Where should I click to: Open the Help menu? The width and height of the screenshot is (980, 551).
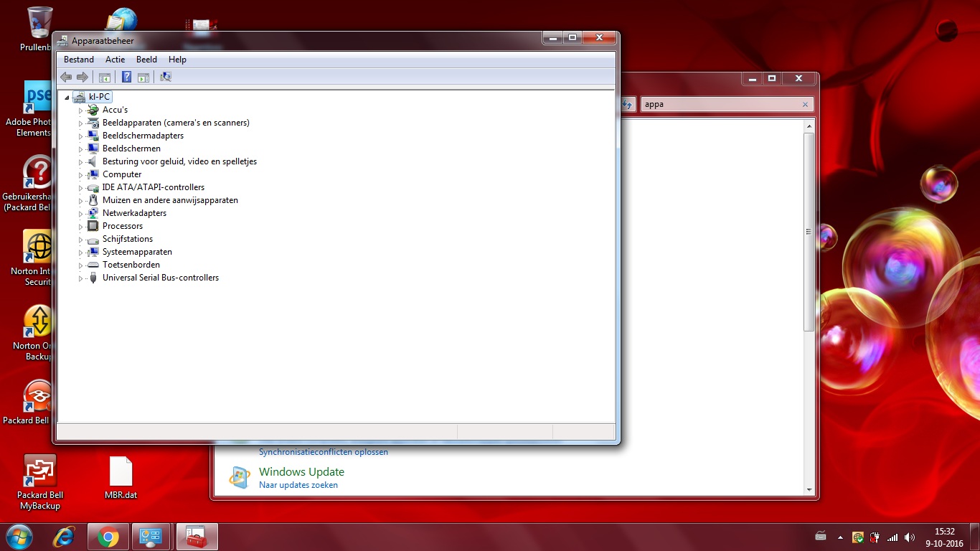tap(177, 60)
